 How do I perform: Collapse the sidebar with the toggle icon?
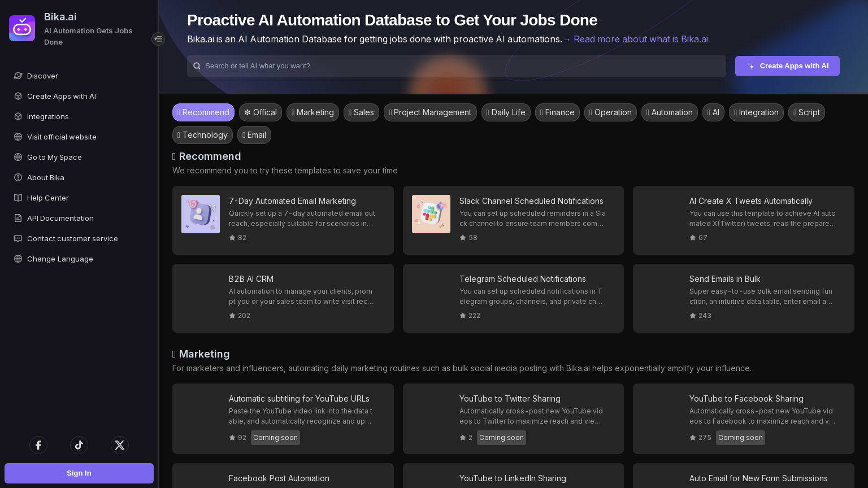click(158, 39)
